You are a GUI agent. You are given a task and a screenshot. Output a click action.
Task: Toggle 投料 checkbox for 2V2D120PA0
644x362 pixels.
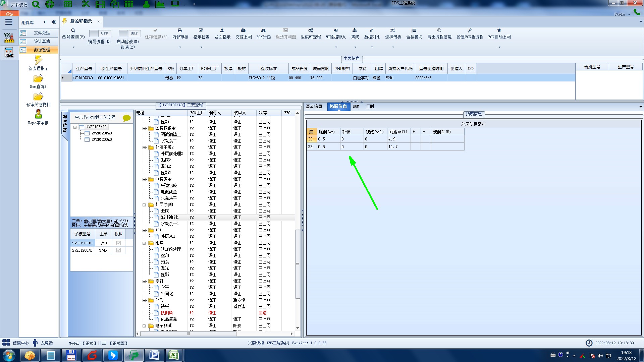118,243
